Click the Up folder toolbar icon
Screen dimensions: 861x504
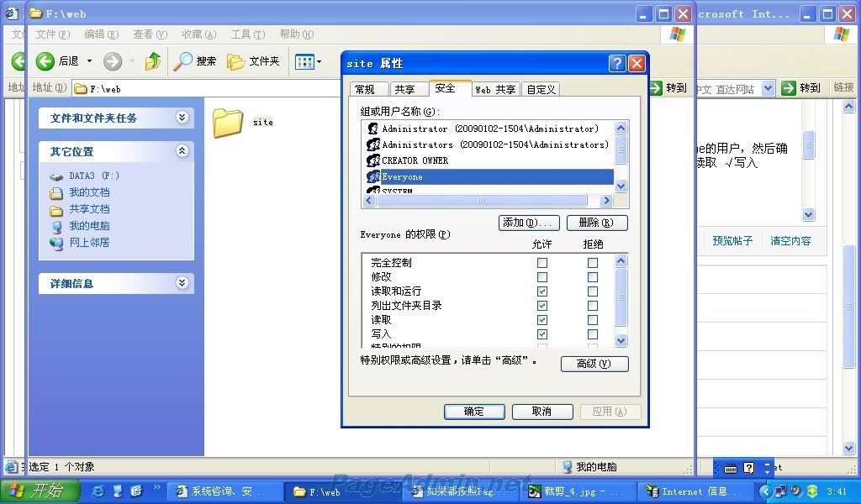(152, 61)
